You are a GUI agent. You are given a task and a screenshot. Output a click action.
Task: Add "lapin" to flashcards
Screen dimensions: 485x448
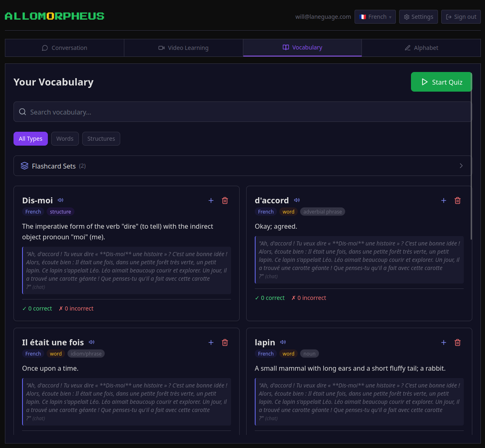point(443,342)
